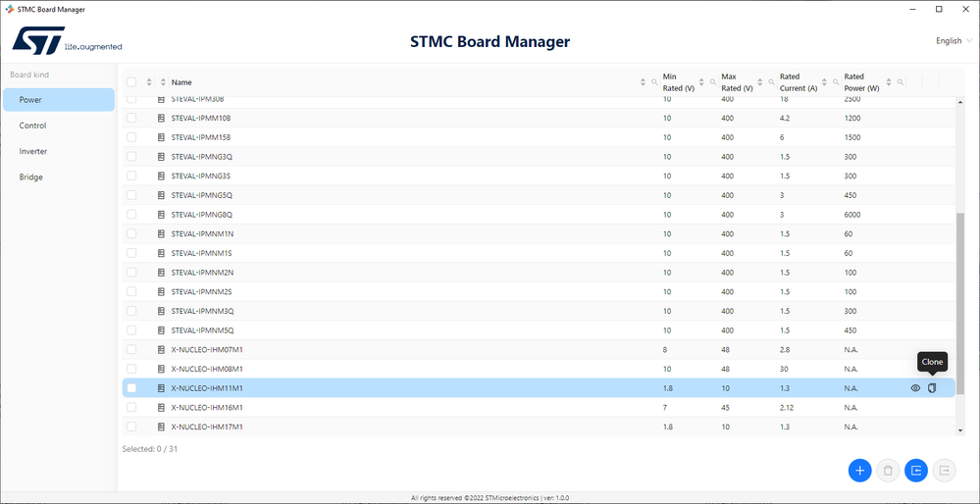Sort by Min Rated (V) arrows

pos(701,82)
